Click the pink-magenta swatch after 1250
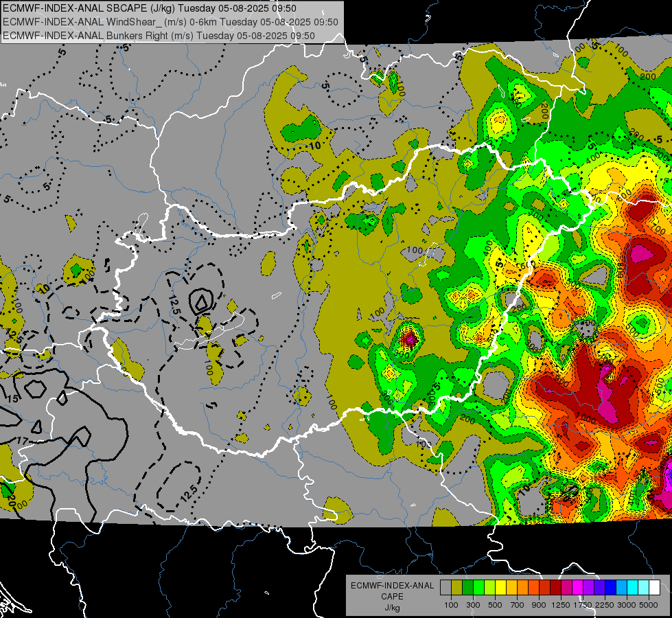672x618 pixels. click(x=566, y=587)
